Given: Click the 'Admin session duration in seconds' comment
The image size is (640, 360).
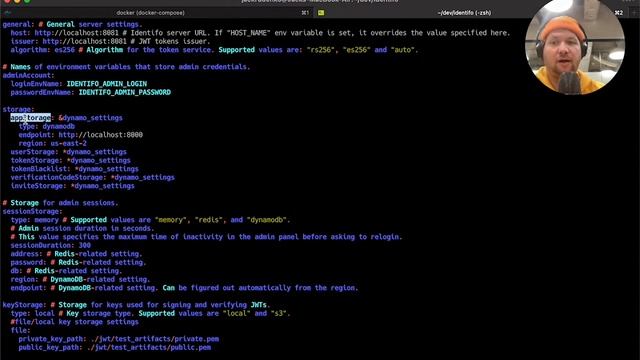Looking at the screenshot, I should coord(82,229).
